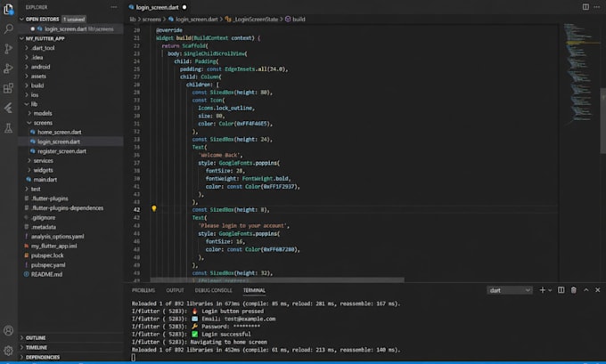Viewport: 606px width, 364px height.
Task: Open the Flutter sidebar icon
Action: (x=8, y=108)
